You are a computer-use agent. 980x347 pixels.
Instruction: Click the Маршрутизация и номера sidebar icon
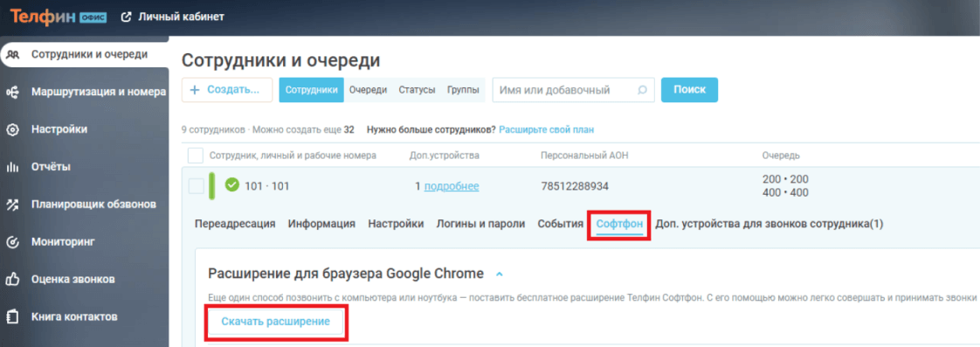coord(12,92)
